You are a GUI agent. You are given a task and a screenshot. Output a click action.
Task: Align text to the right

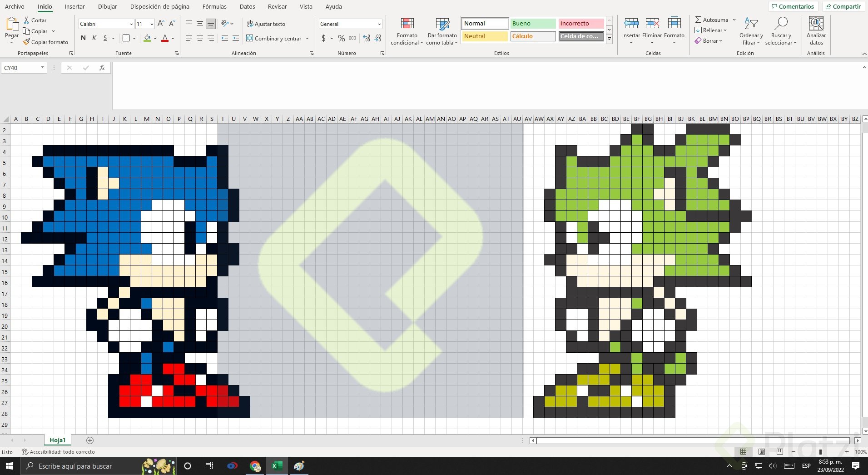click(211, 38)
